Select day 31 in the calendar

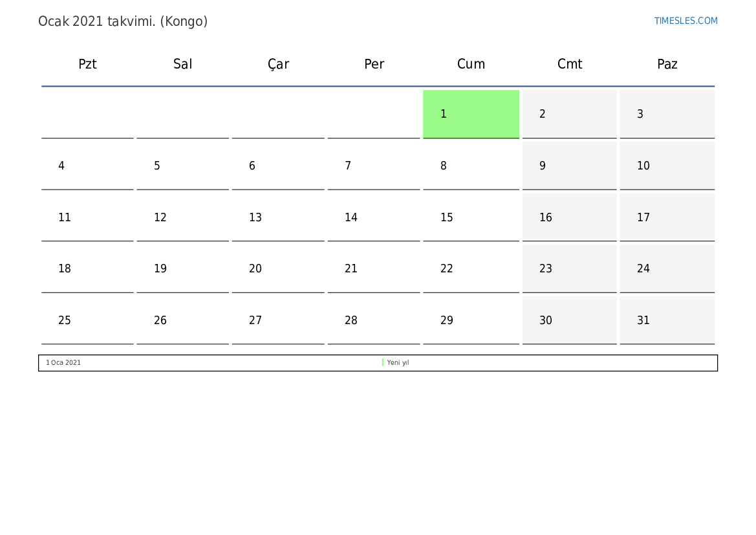click(667, 320)
